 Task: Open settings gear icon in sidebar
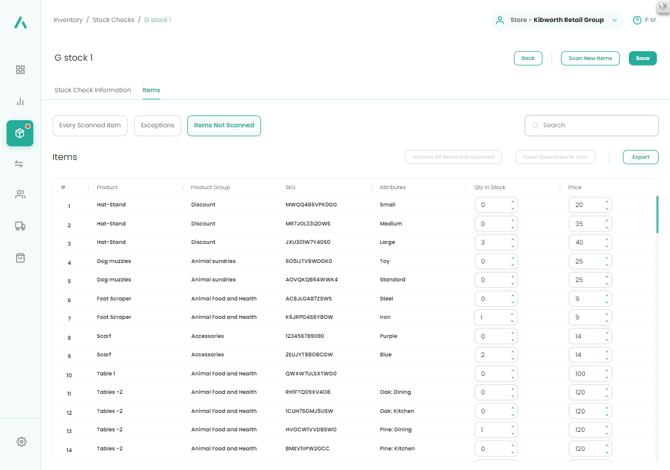point(21,441)
